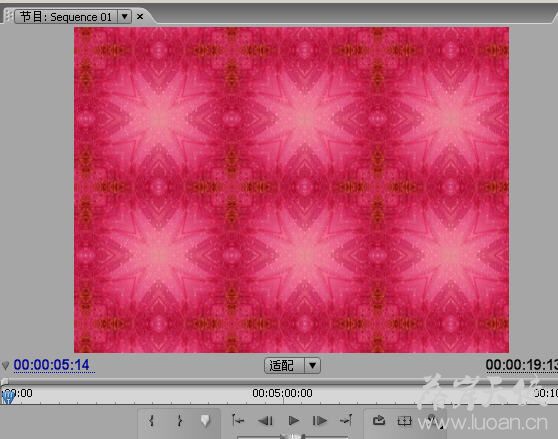
Task: Set Out point with the brace icon
Action: pyautogui.click(x=179, y=421)
